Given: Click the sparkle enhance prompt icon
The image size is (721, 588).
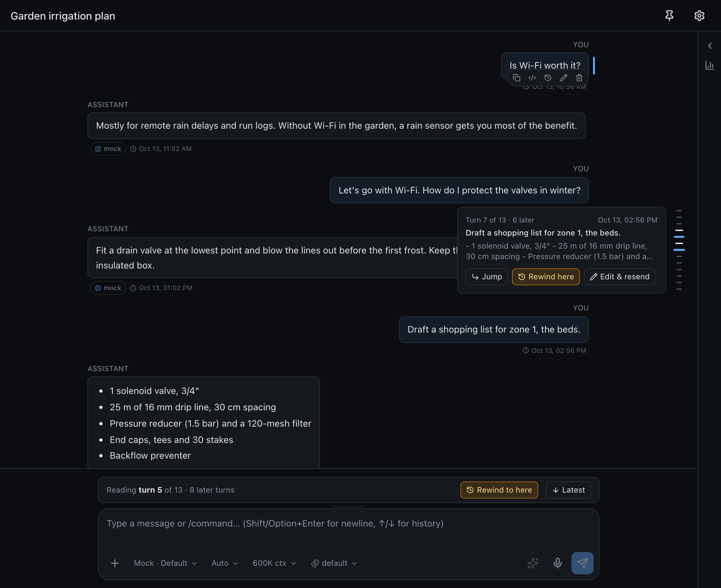Looking at the screenshot, I should (x=533, y=563).
